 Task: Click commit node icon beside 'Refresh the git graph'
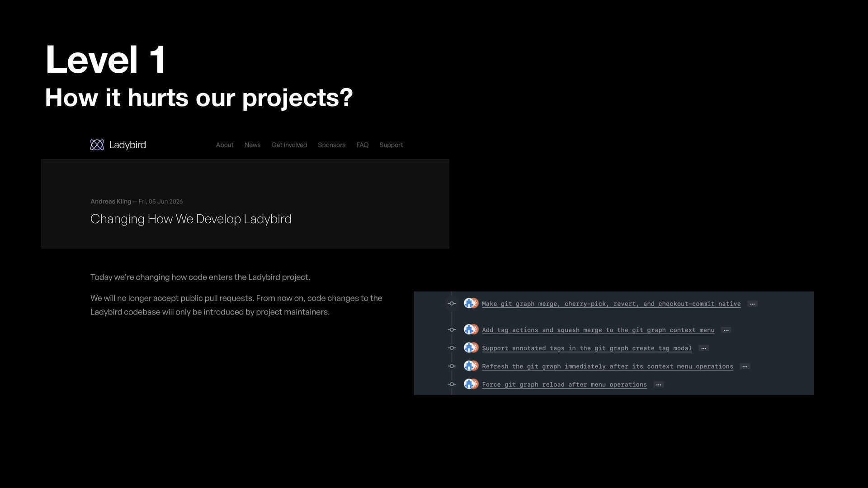click(x=452, y=366)
